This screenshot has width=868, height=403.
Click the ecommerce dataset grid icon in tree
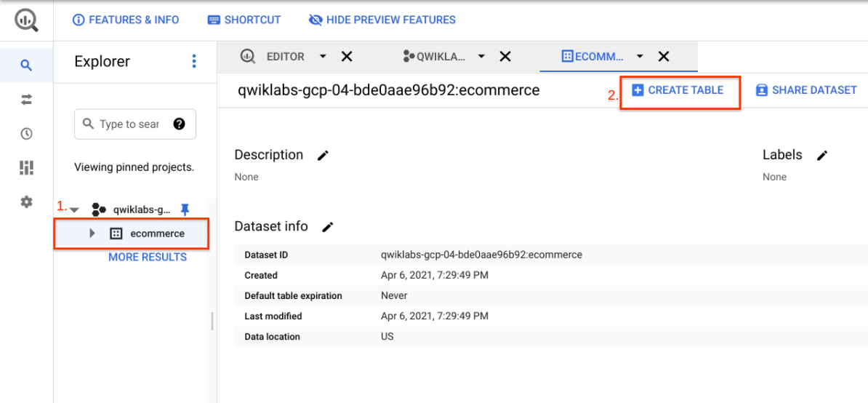click(x=116, y=234)
